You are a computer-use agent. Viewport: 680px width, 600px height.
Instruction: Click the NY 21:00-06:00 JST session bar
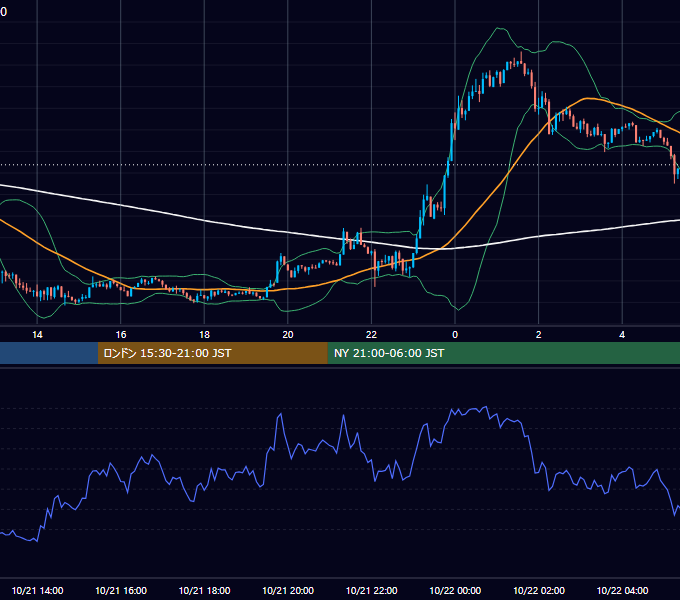(x=503, y=353)
